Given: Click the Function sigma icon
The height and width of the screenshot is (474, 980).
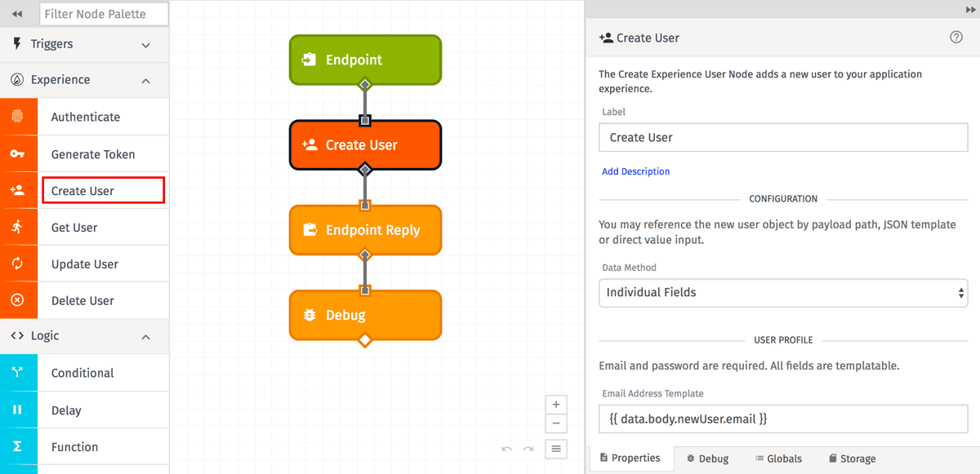Looking at the screenshot, I should tap(17, 446).
